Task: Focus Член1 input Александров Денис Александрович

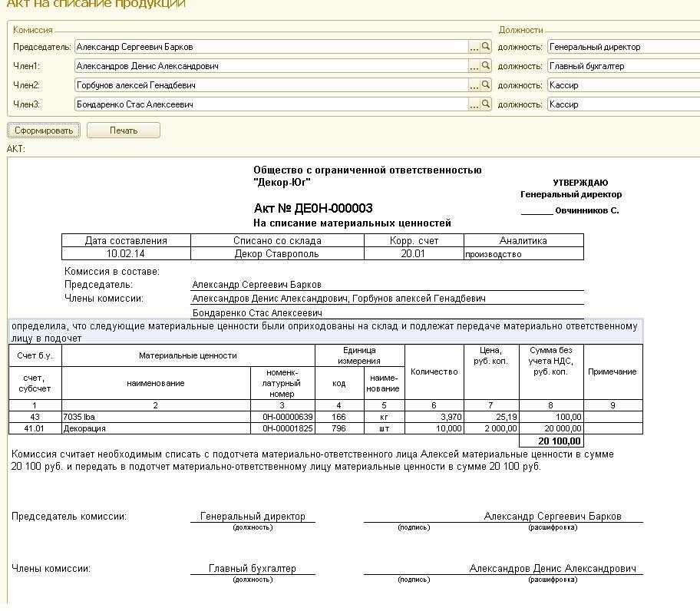Action: pos(272,65)
